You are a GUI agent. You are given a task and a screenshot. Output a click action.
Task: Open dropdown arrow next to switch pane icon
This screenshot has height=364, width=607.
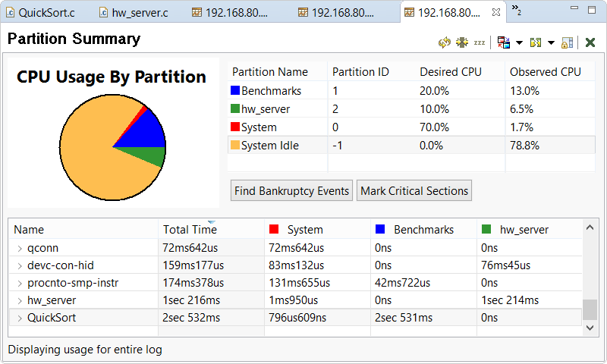click(x=519, y=43)
